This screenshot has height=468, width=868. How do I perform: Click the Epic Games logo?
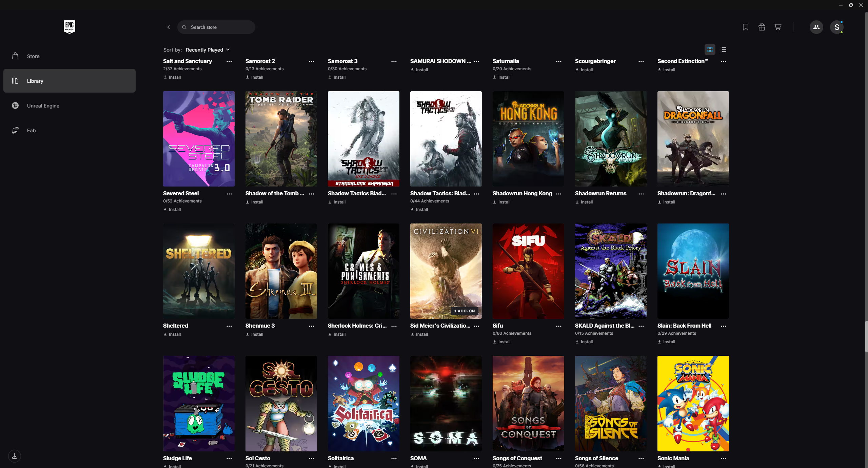[x=70, y=27]
